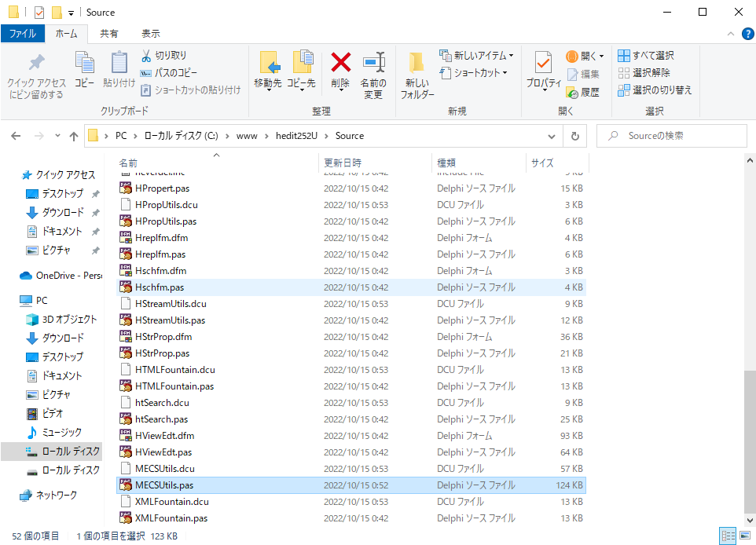The height and width of the screenshot is (545, 756).
Task: Switch to large icons view in status bar
Action: (744, 536)
